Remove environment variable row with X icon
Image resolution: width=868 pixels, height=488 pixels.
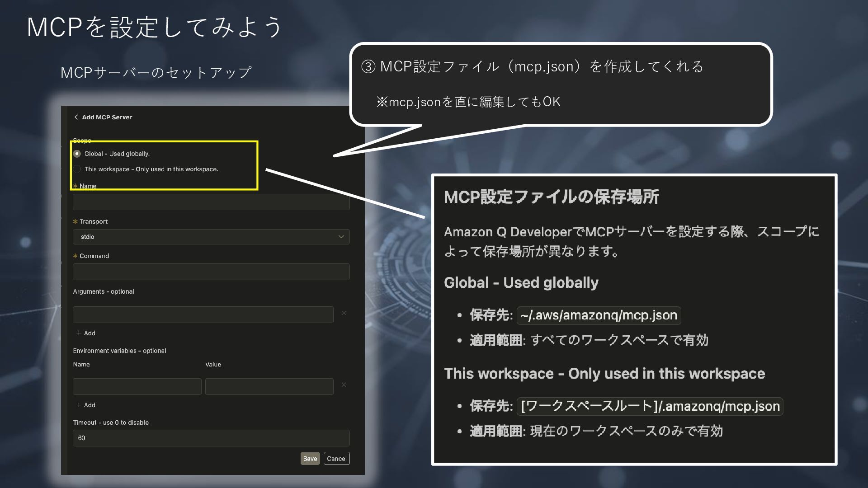(x=344, y=385)
